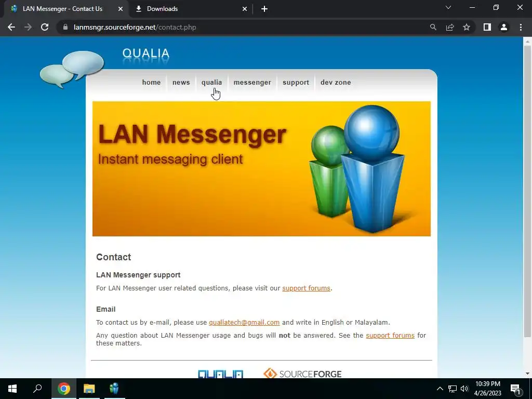Select the LAN Messenger - Contact Us tab
Screen dimensions: 532x399
(x=66, y=9)
